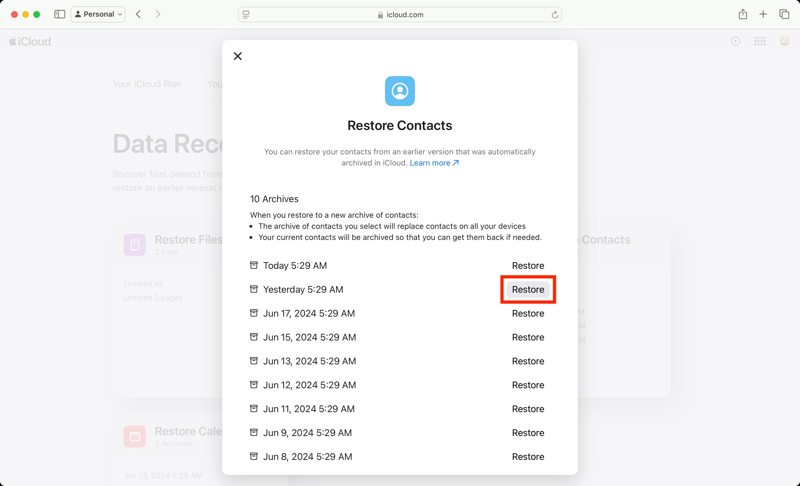
Task: Open the Safari Share menu
Action: (x=743, y=14)
